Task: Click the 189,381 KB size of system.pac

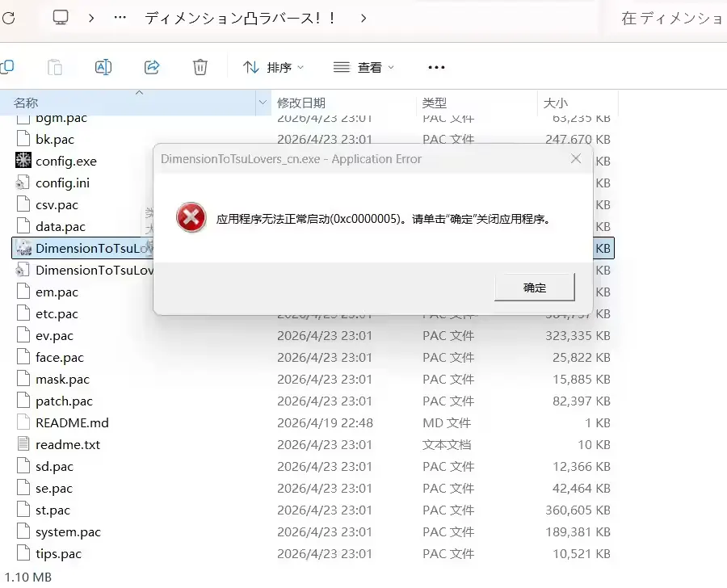Action: pyautogui.click(x=578, y=532)
